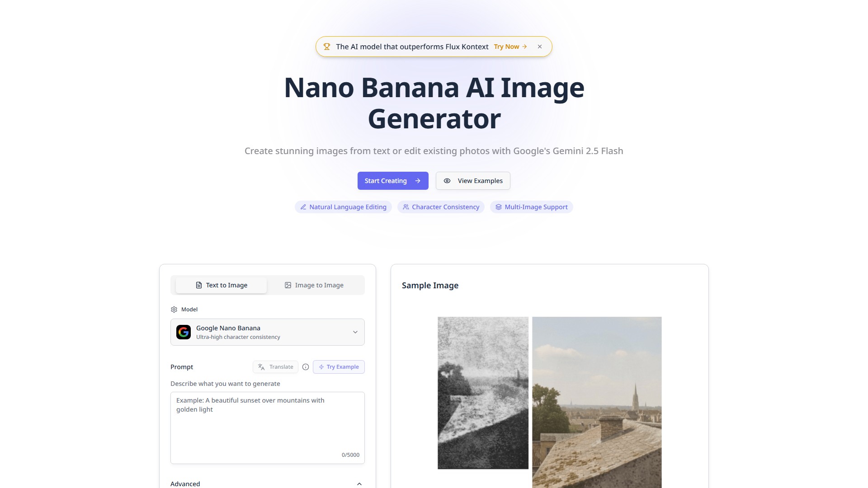Click the pencil icon on Natural Language Editing
The width and height of the screenshot is (868, 488).
[303, 207]
